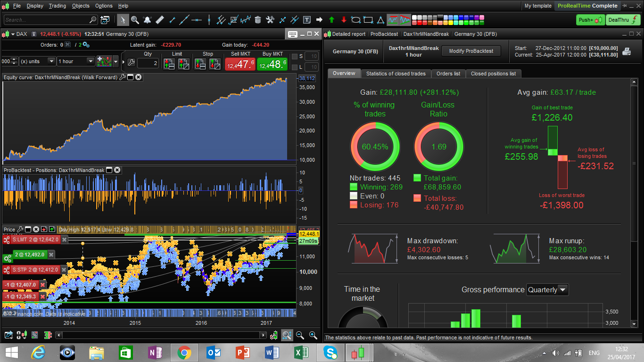Choose the horizontal line drawing tool
The height and width of the screenshot is (362, 644).
(196, 20)
